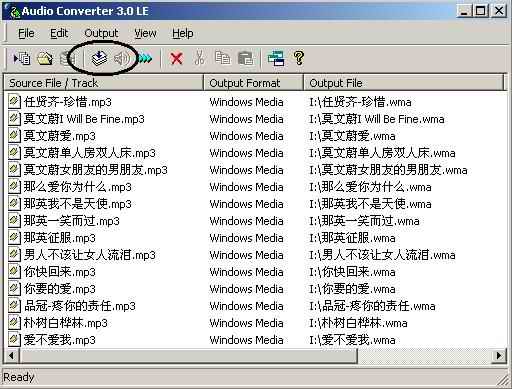Open folder via the yellow folder icon
Image resolution: width=512 pixels, height=389 pixels.
tap(45, 59)
